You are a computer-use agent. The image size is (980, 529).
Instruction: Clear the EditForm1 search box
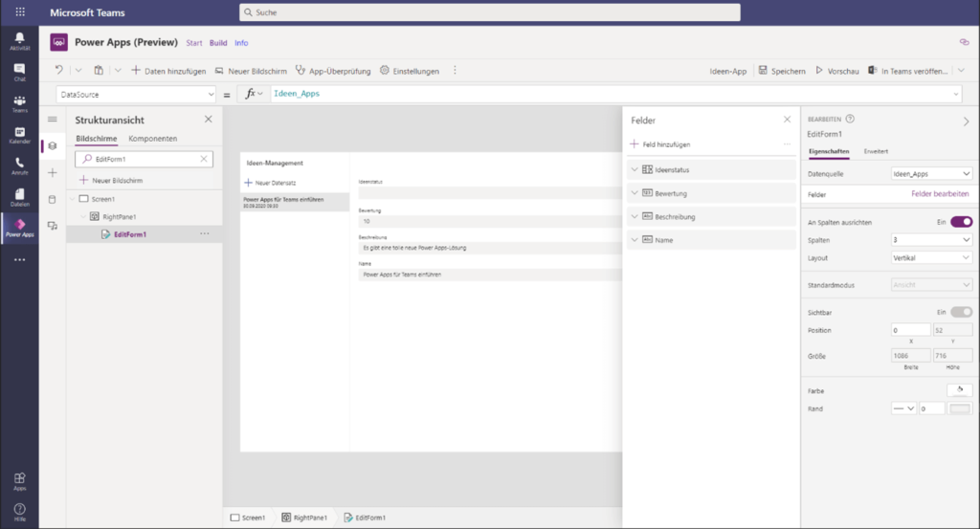[x=204, y=159]
